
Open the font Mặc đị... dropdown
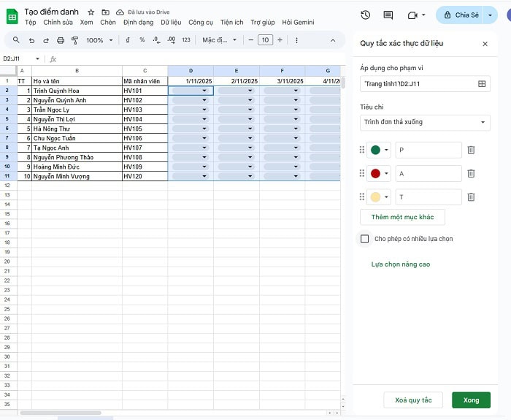(219, 40)
